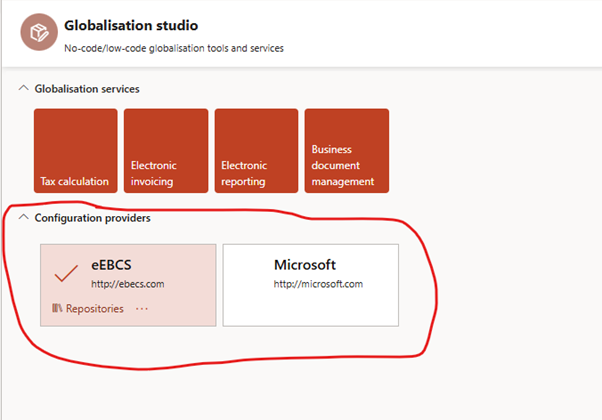The height and width of the screenshot is (420, 602).
Task: Open the eEBCS more options ellipsis
Action: 142,309
